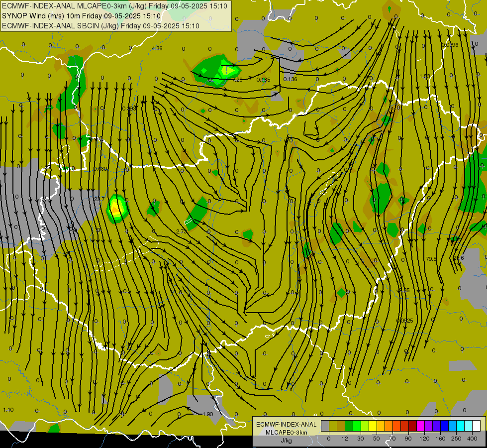
Task: Click the map value 4.36
Action: coord(157,48)
